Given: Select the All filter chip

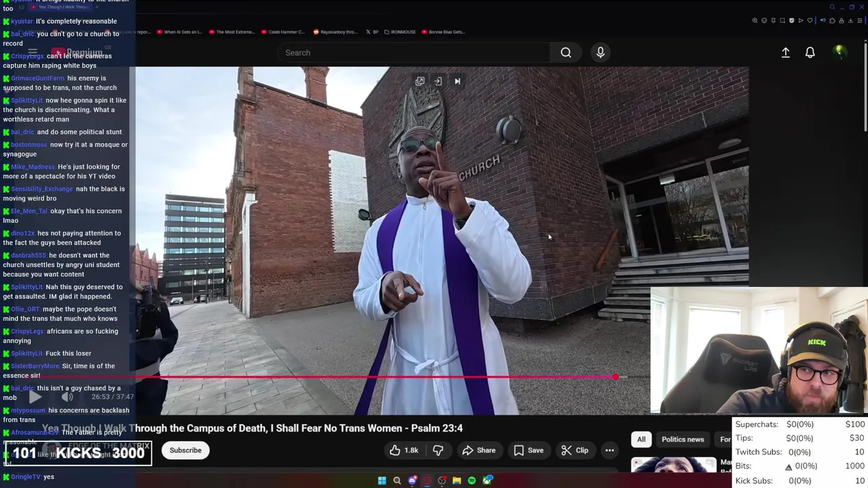Looking at the screenshot, I should click(x=641, y=439).
